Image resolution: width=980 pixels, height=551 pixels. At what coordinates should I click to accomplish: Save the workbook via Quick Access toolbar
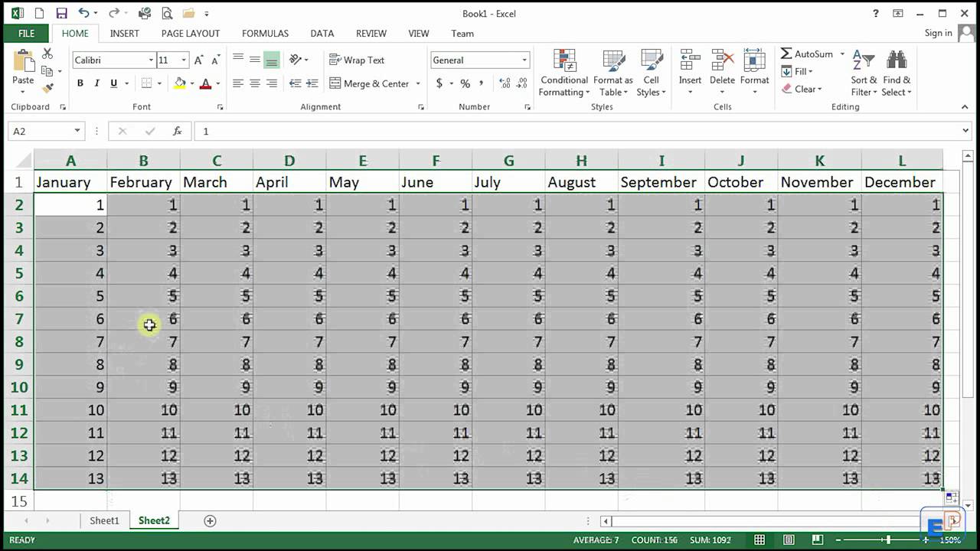click(61, 13)
